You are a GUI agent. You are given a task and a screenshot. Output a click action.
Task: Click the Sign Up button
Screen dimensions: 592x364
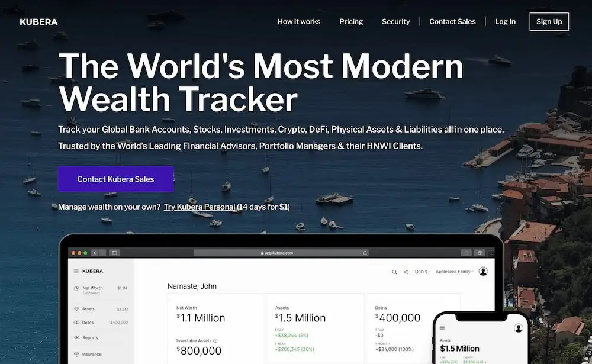coord(548,21)
